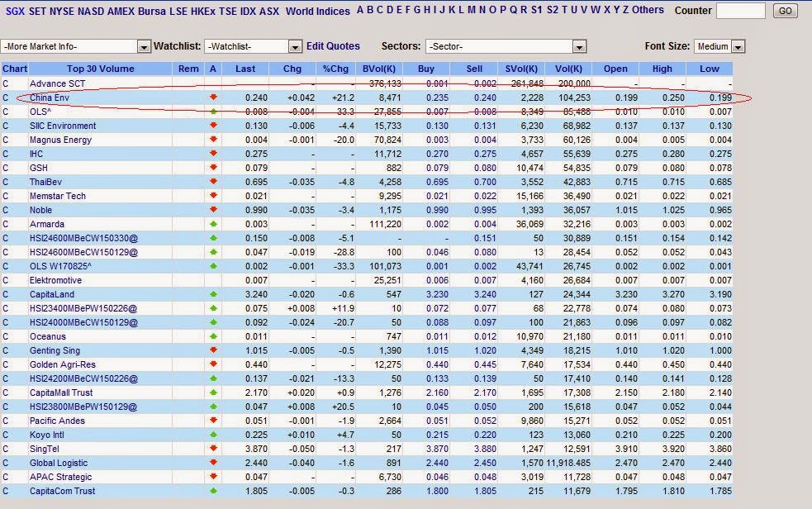Click the red down arrow in China Env row

(x=213, y=98)
